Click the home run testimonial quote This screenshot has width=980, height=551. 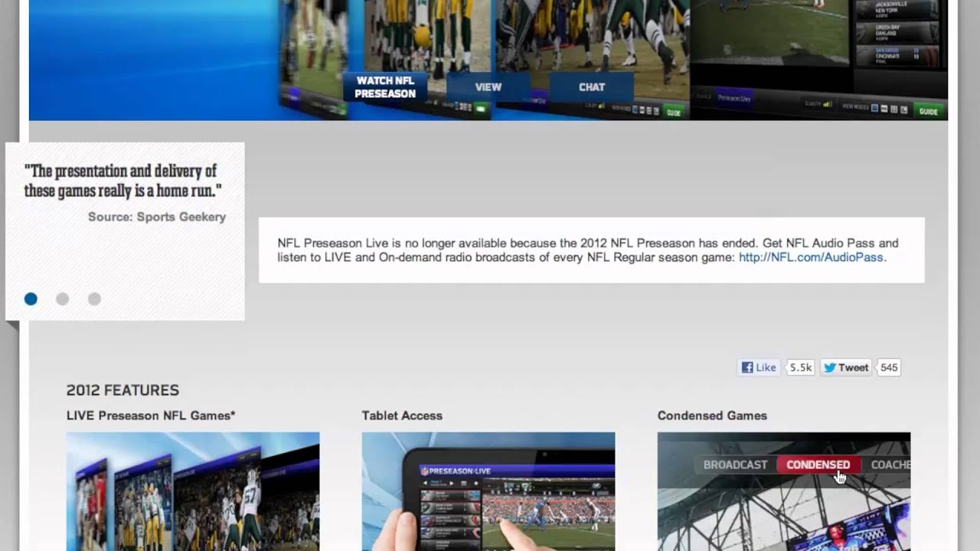coord(122,181)
